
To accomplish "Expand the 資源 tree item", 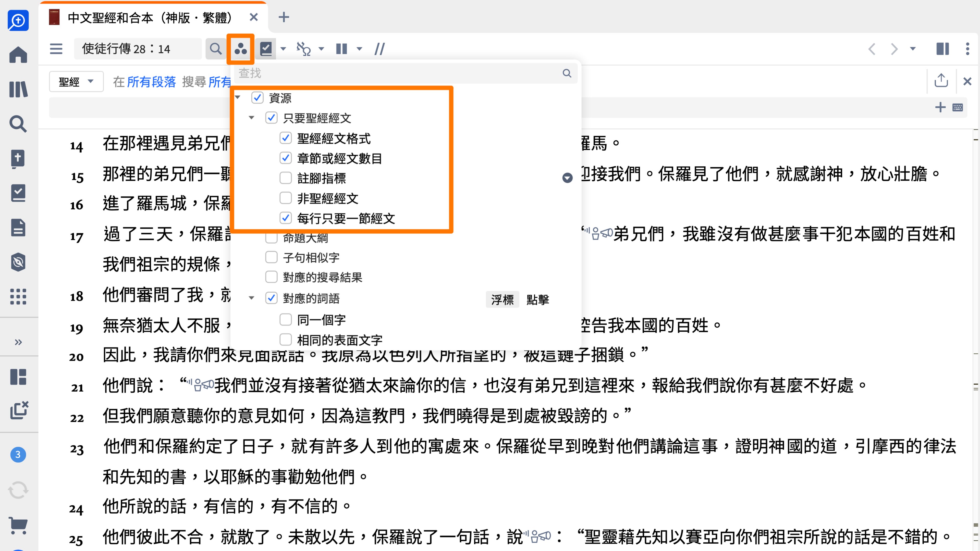I will pyautogui.click(x=238, y=97).
